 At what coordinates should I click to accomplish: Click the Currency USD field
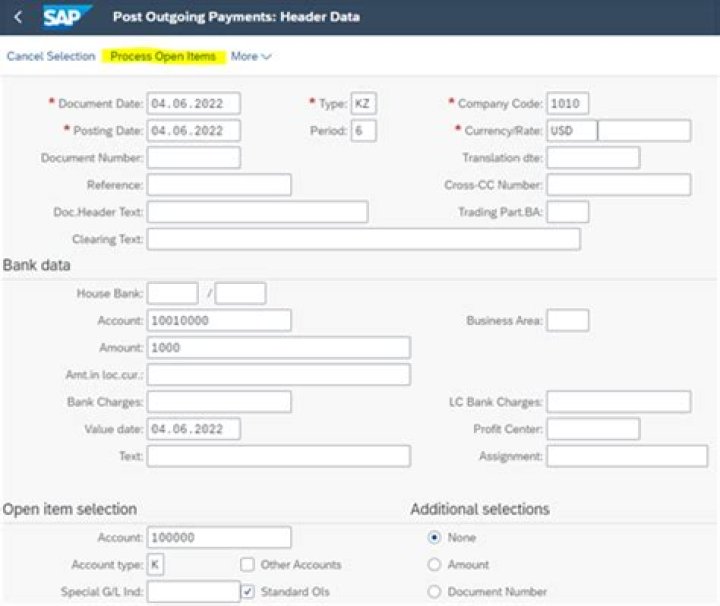tap(572, 130)
